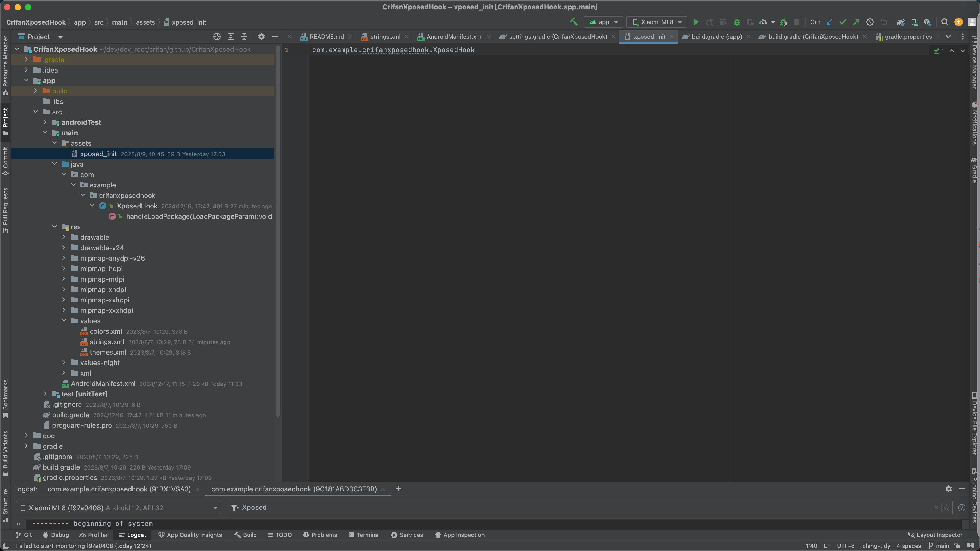Click 4 spaces indent in status bar
The width and height of the screenshot is (980, 551).
[x=909, y=546]
